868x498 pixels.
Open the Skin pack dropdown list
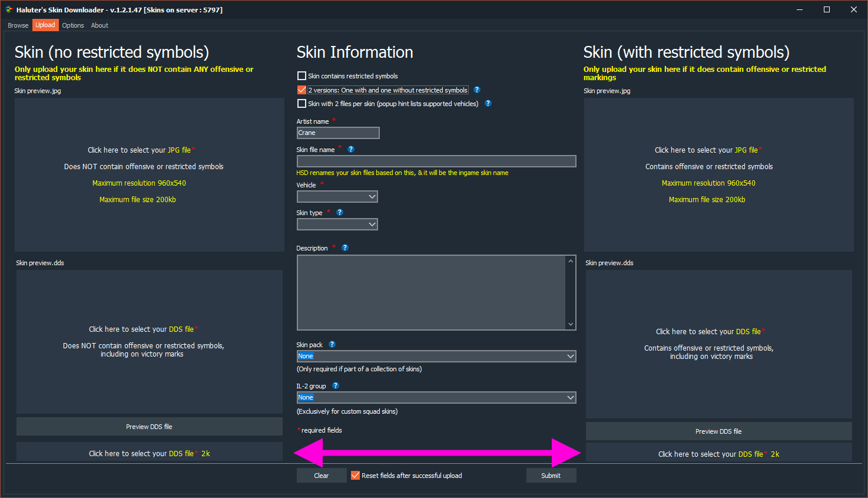point(436,357)
